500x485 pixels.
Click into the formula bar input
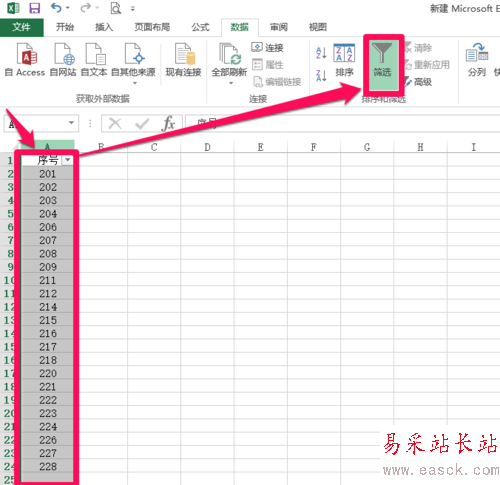point(343,124)
